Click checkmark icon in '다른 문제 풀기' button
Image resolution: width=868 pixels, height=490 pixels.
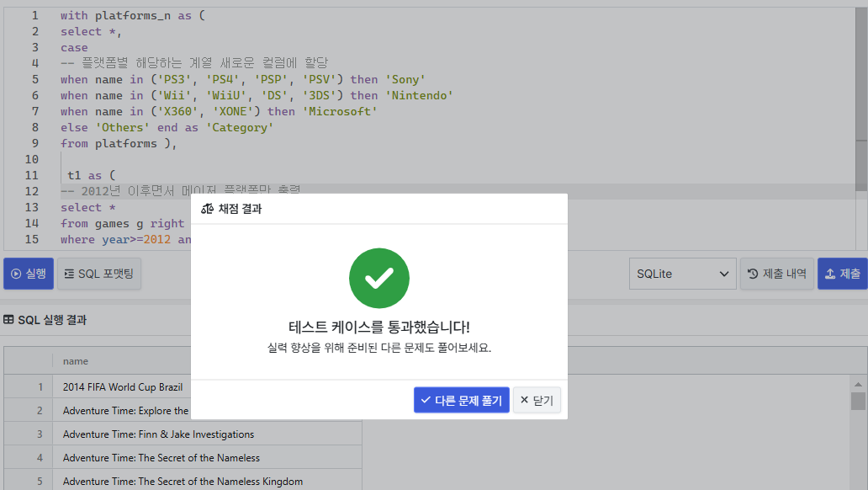426,400
